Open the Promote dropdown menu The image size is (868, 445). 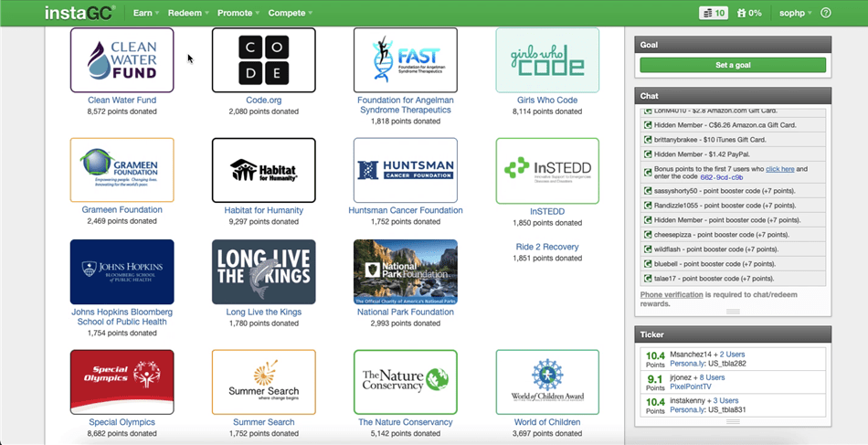click(x=238, y=13)
